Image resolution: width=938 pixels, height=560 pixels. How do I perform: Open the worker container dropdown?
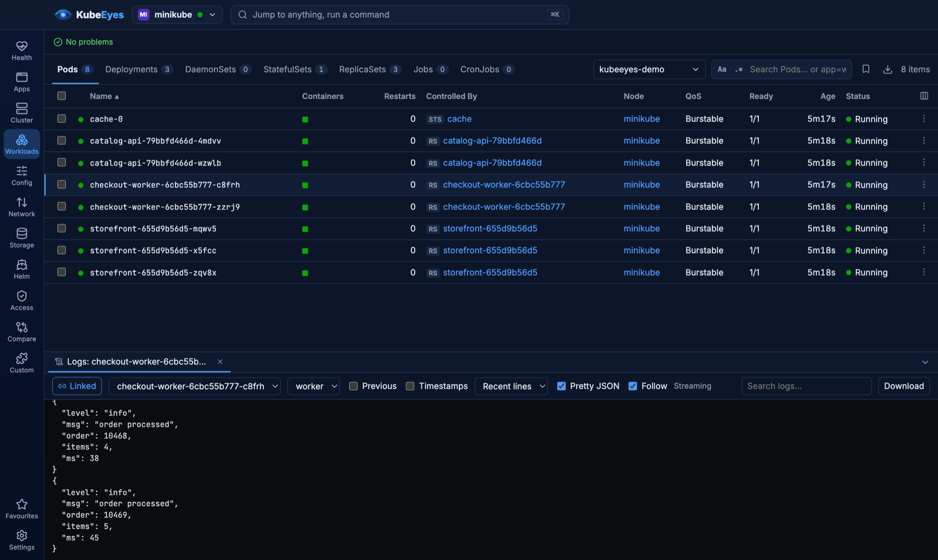pos(314,386)
